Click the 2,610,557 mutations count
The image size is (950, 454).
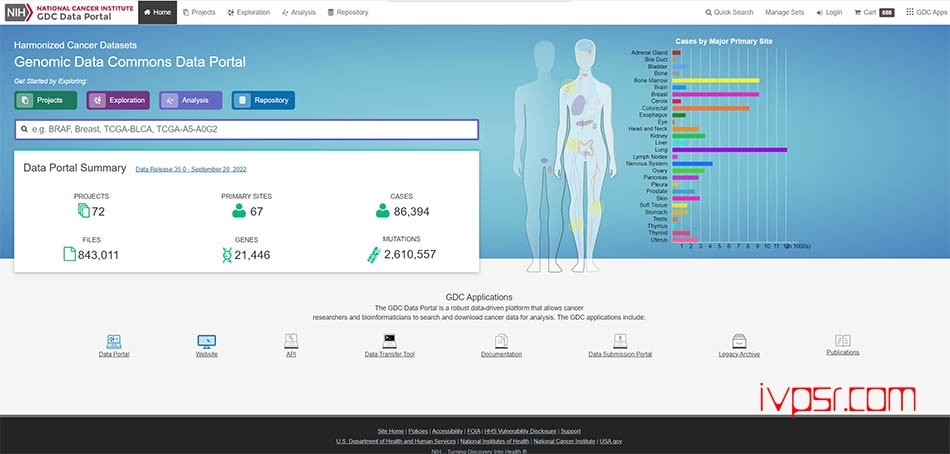410,255
